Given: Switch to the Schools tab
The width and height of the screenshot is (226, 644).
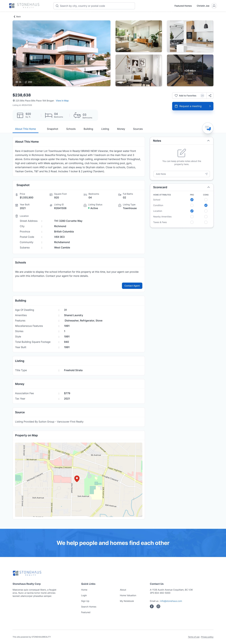Looking at the screenshot, I should coord(71,129).
